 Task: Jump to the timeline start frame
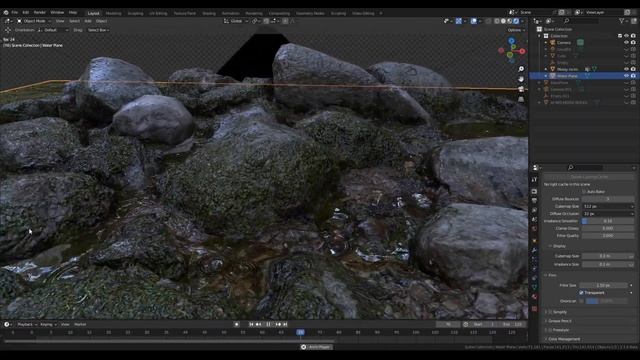[251, 324]
